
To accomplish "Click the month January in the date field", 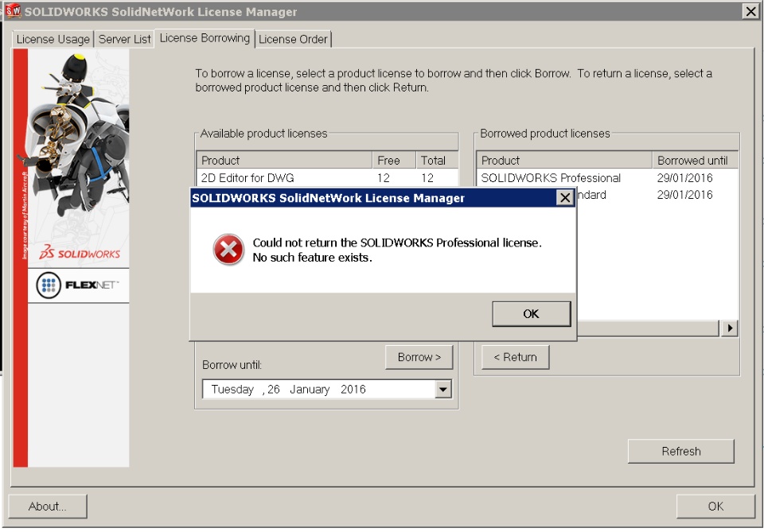I will coord(310,390).
